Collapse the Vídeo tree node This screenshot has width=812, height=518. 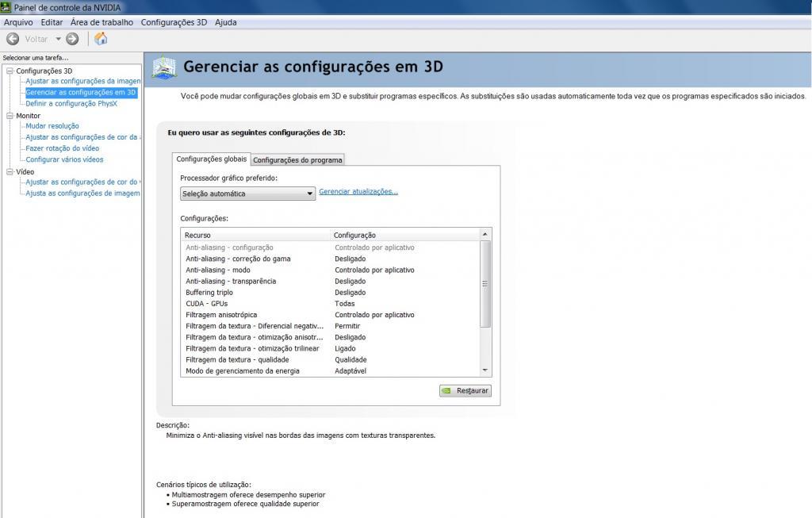(10, 171)
